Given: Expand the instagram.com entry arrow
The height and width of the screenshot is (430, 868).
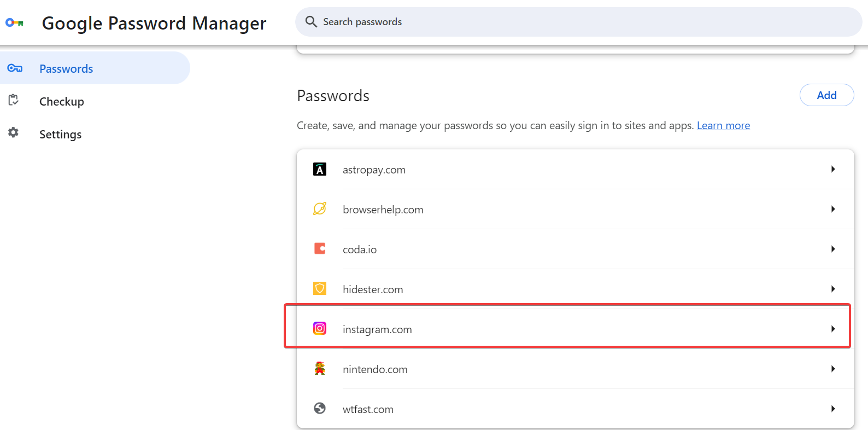Looking at the screenshot, I should tap(833, 329).
